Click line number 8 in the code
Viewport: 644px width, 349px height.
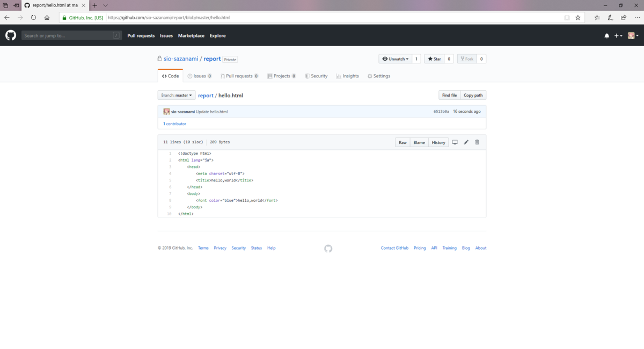(170, 200)
